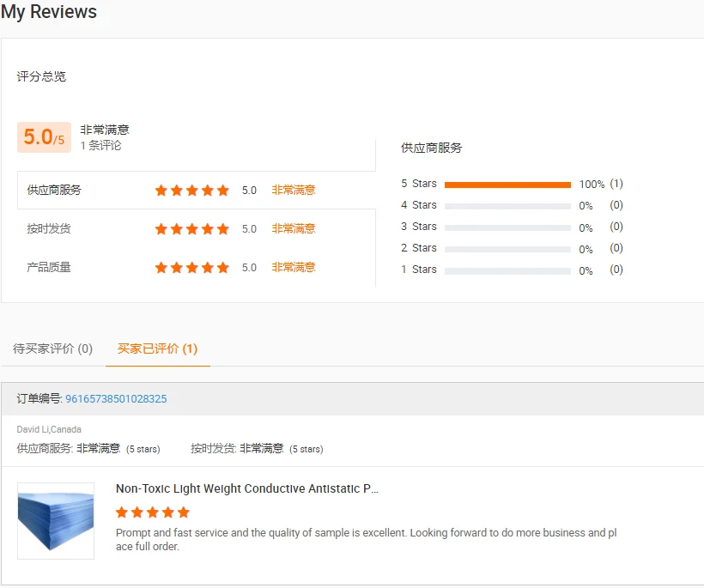
Task: Click the 供应商服务 five-star rating icons
Action: tap(191, 191)
